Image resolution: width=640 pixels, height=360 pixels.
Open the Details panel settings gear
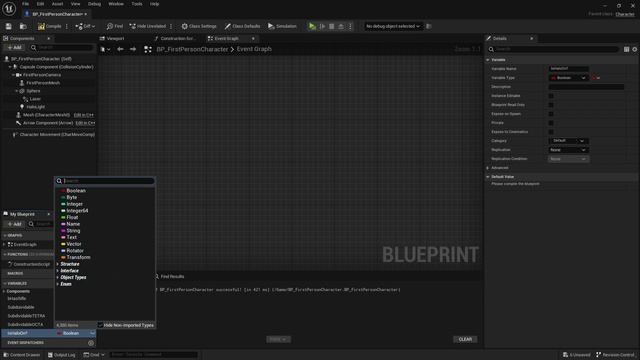click(635, 49)
